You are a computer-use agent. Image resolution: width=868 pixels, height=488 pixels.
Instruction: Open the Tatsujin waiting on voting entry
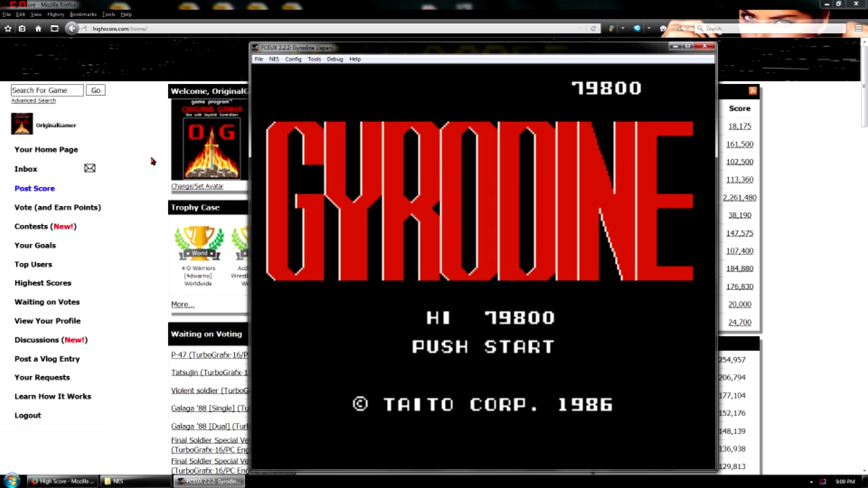(210, 373)
